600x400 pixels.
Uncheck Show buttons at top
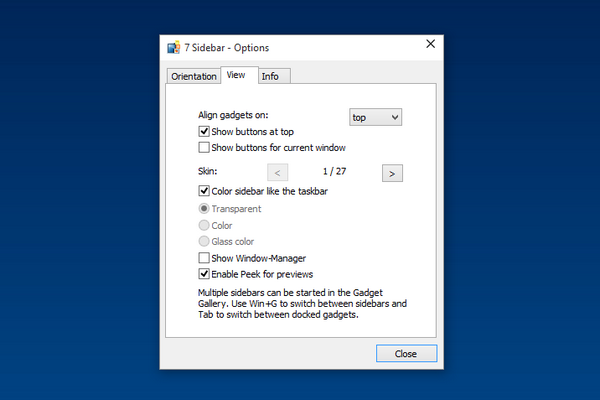[x=205, y=132]
